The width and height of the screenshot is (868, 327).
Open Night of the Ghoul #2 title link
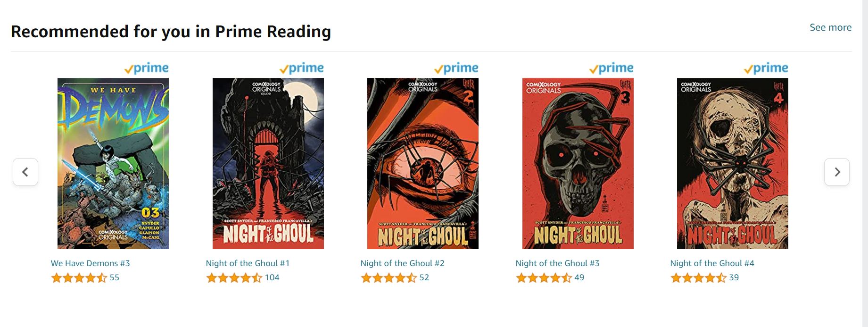pos(403,263)
